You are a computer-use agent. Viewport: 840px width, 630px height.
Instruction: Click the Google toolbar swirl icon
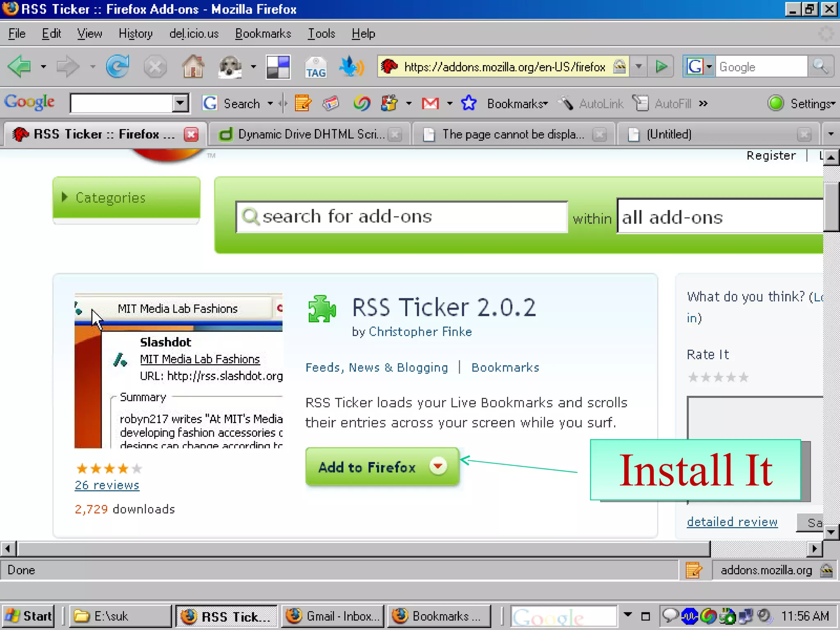[362, 103]
